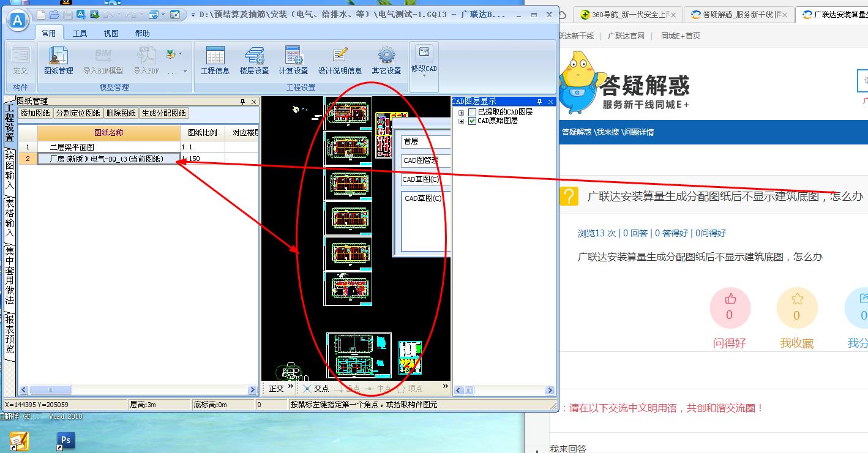The width and height of the screenshot is (868, 453).
Task: Click the small checkmark export icon in 模型管理
Action: click(x=171, y=54)
